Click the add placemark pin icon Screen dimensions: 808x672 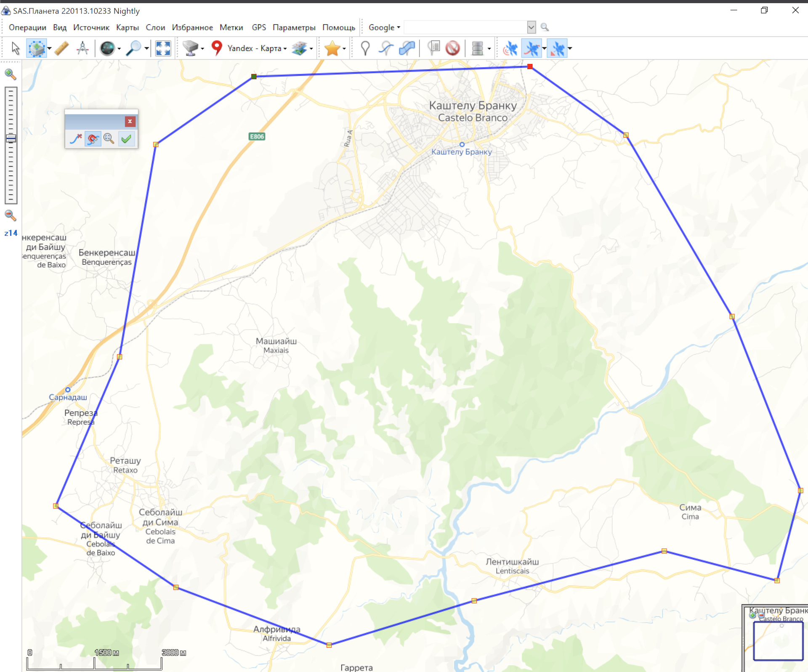pyautogui.click(x=365, y=48)
